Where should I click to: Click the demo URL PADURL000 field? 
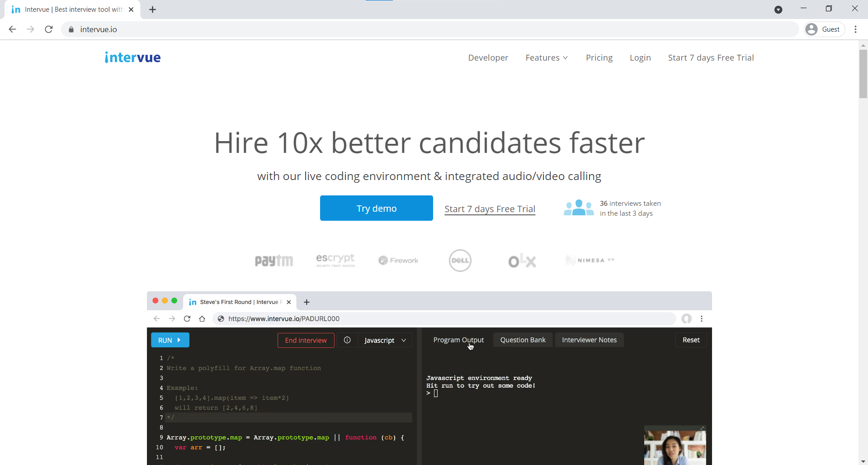[x=444, y=319]
